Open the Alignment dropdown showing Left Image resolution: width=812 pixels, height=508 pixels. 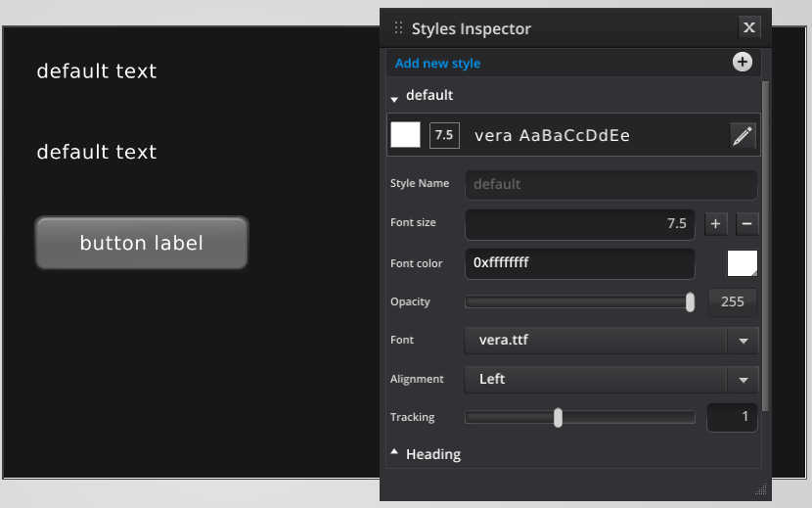[x=611, y=380]
